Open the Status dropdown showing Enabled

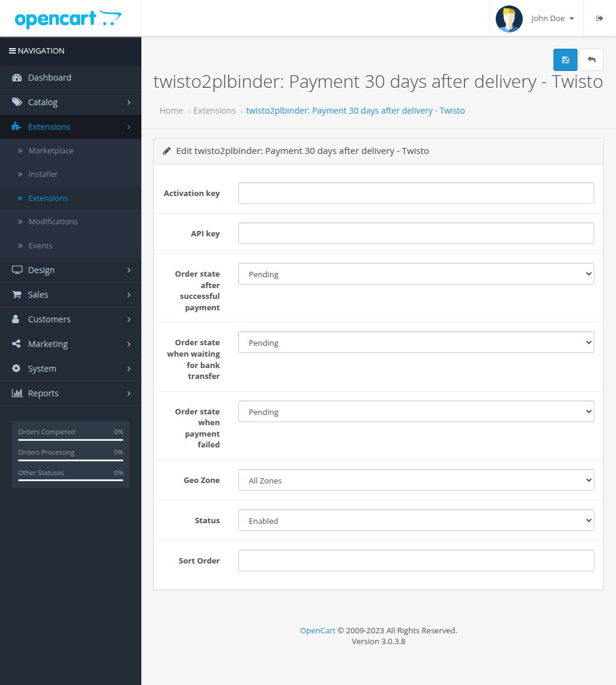pyautogui.click(x=416, y=520)
